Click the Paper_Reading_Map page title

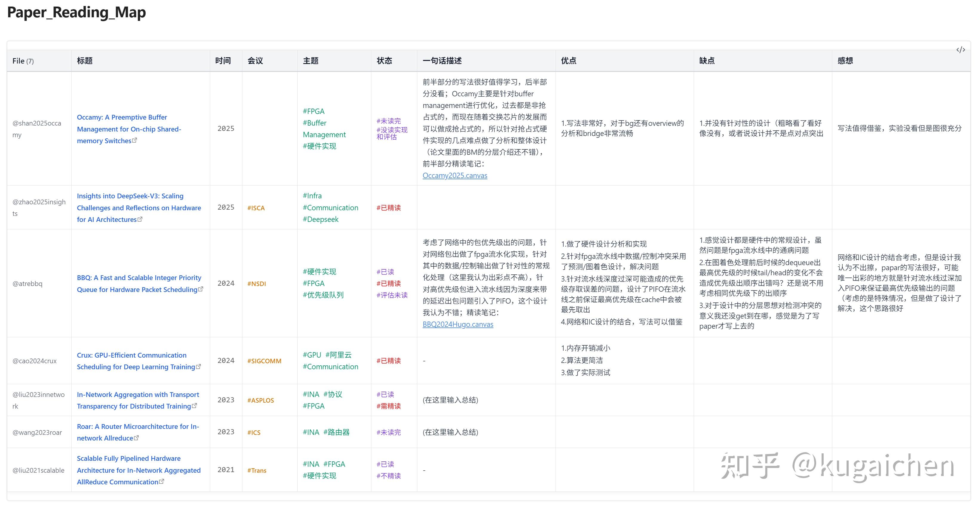76,12
